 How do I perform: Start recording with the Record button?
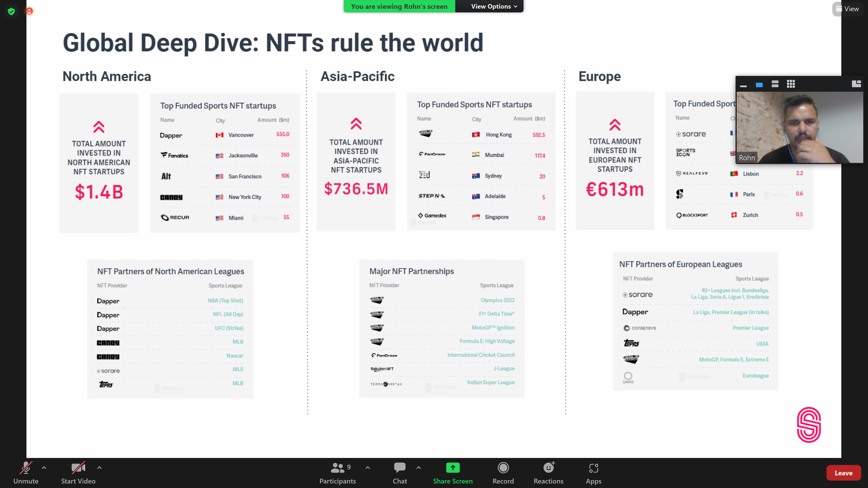[x=503, y=473]
